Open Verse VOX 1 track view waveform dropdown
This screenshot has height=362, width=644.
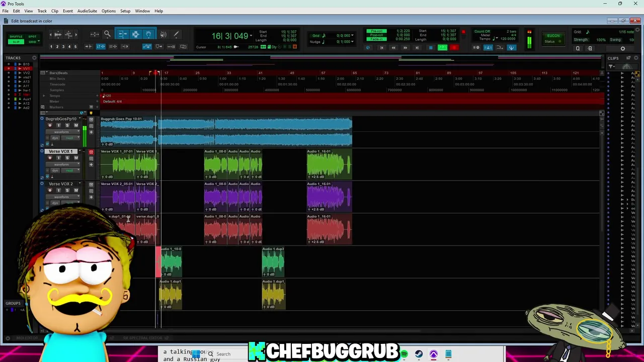coord(62,164)
